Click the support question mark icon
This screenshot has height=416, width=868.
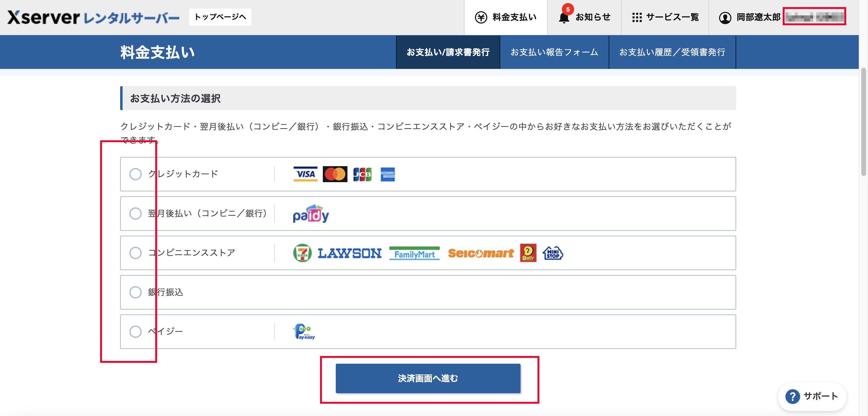click(793, 396)
